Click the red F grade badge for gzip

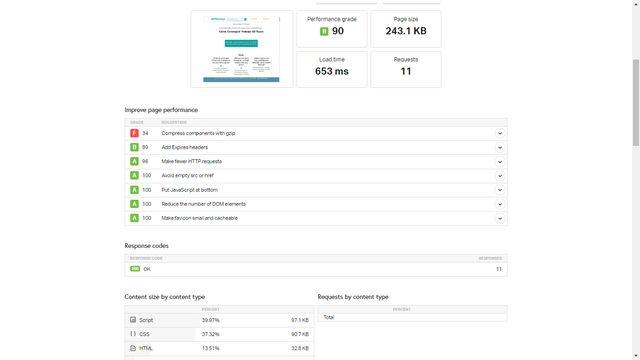134,133
